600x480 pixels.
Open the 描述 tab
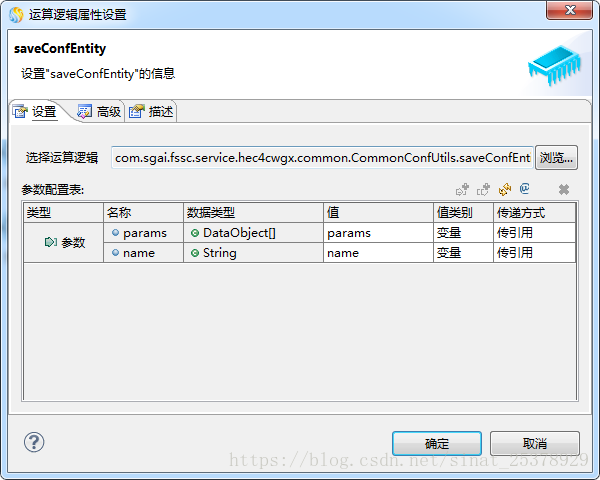(151, 112)
